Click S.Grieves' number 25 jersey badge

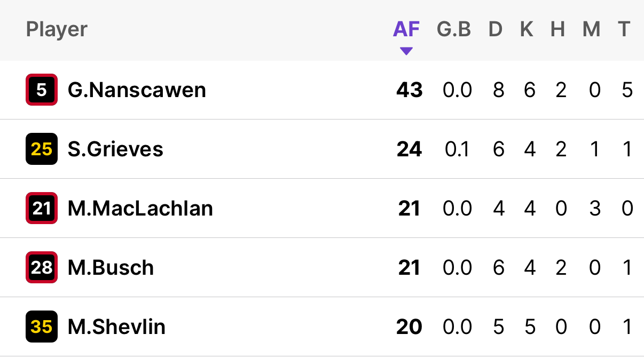[x=42, y=149]
